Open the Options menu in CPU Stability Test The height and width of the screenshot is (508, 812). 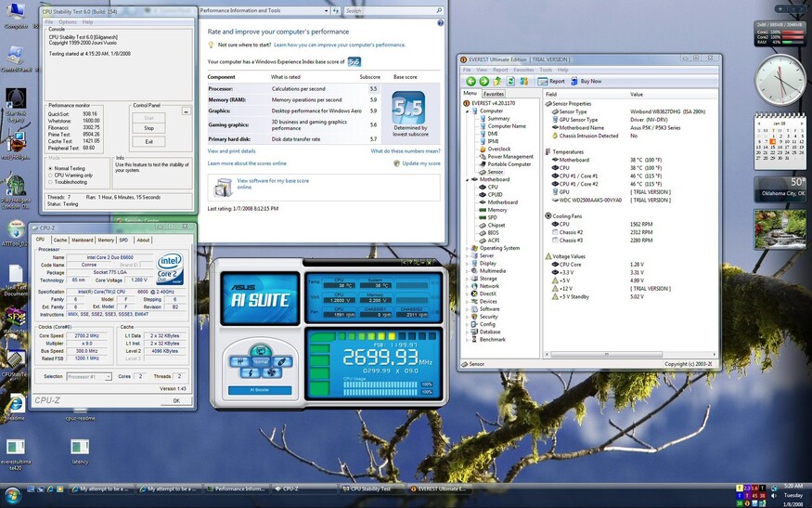pyautogui.click(x=68, y=22)
